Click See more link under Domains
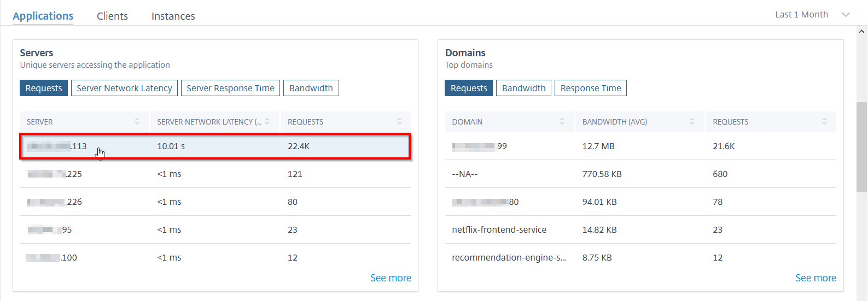The image size is (868, 301). [x=815, y=278]
